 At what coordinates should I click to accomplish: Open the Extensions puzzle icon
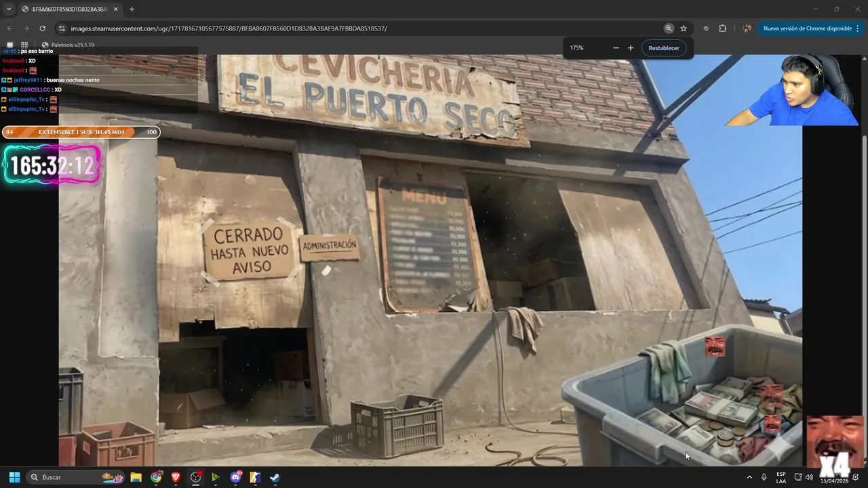point(722,28)
